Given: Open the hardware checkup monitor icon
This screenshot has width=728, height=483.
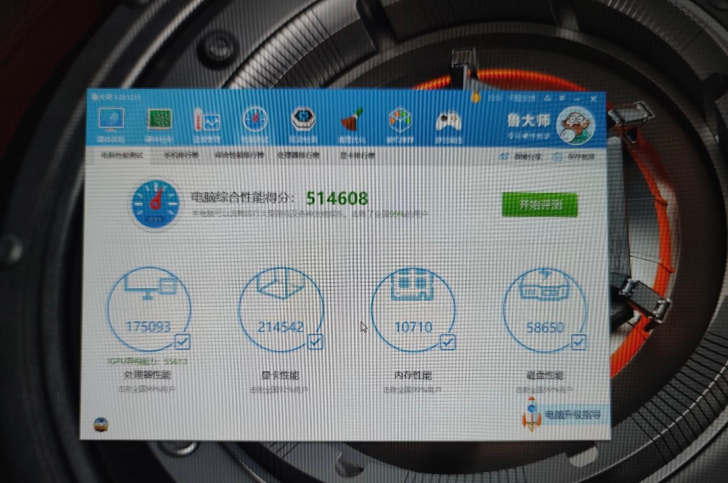Looking at the screenshot, I should (110, 121).
